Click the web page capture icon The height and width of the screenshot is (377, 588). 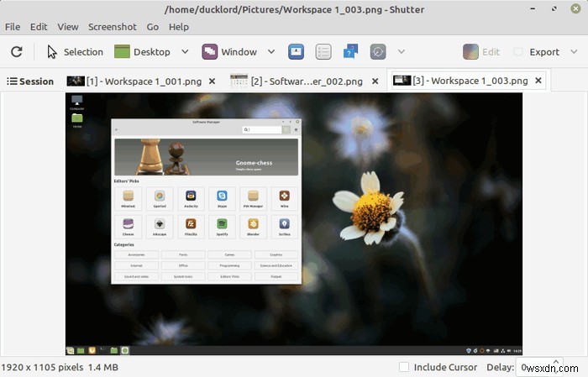point(378,52)
